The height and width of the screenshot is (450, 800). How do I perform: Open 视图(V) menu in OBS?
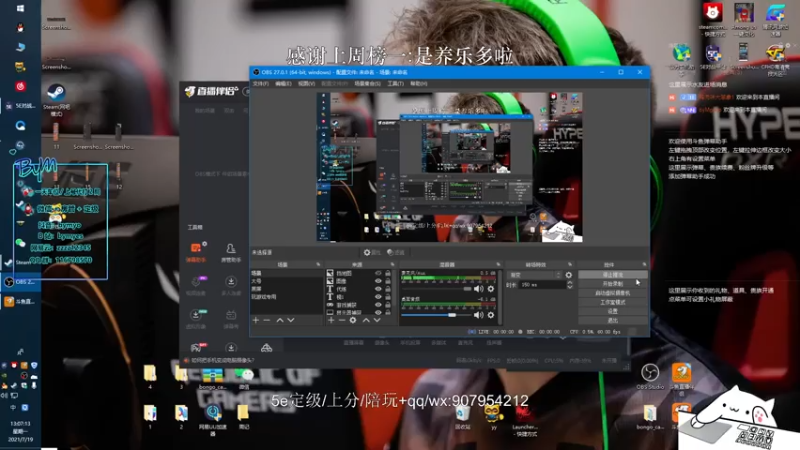306,84
